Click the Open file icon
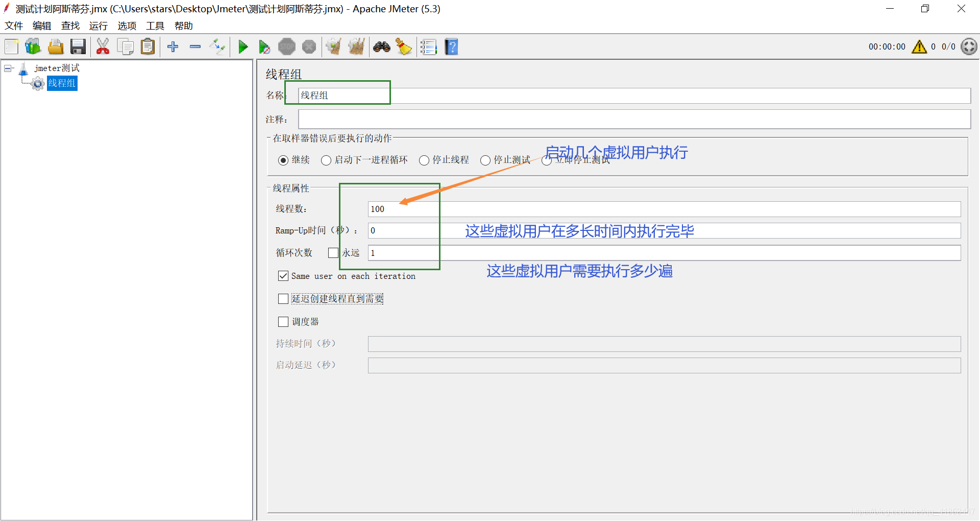This screenshot has width=980, height=521. coord(55,47)
